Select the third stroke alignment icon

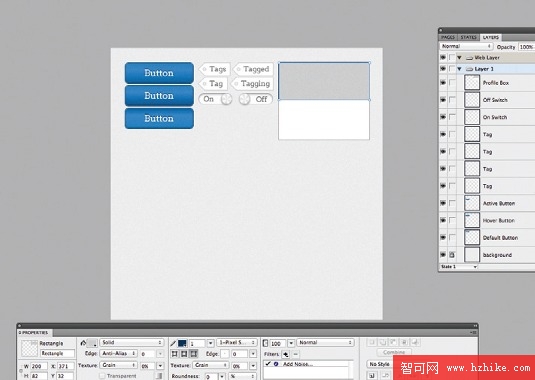point(193,354)
